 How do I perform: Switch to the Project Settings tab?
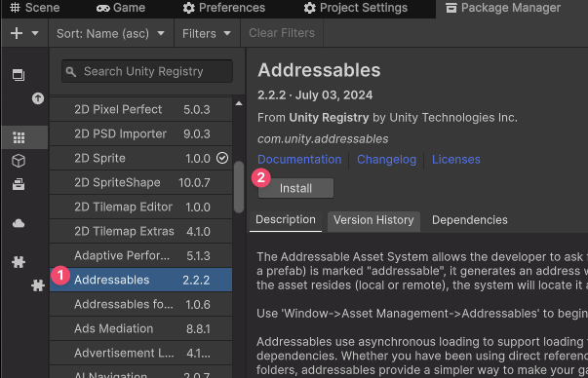click(355, 8)
